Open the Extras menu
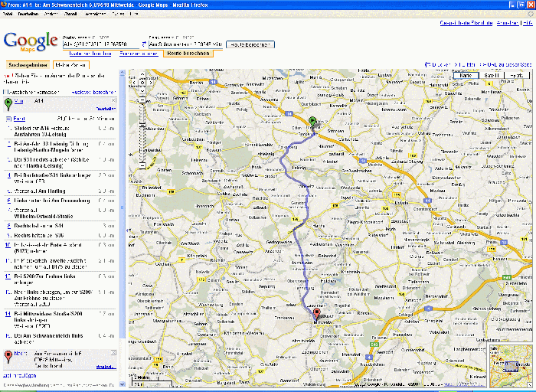This screenshot has width=536, height=392. tap(118, 14)
